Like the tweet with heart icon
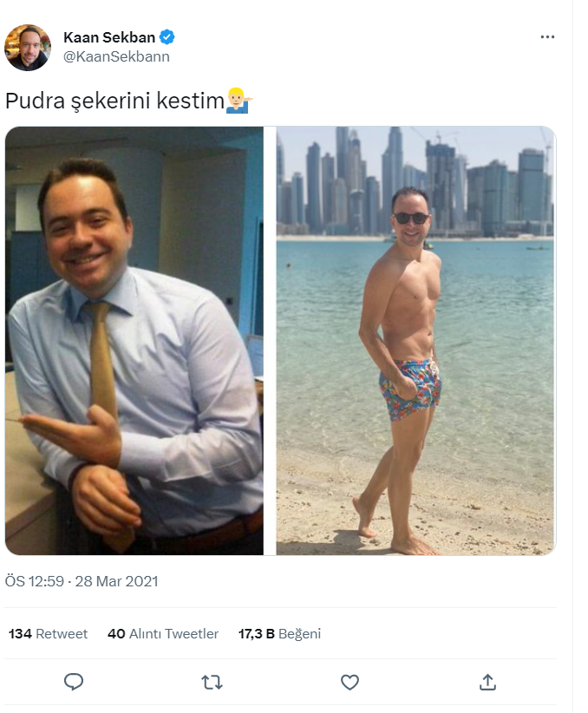Screen dimensions: 588x713 pos(350,682)
